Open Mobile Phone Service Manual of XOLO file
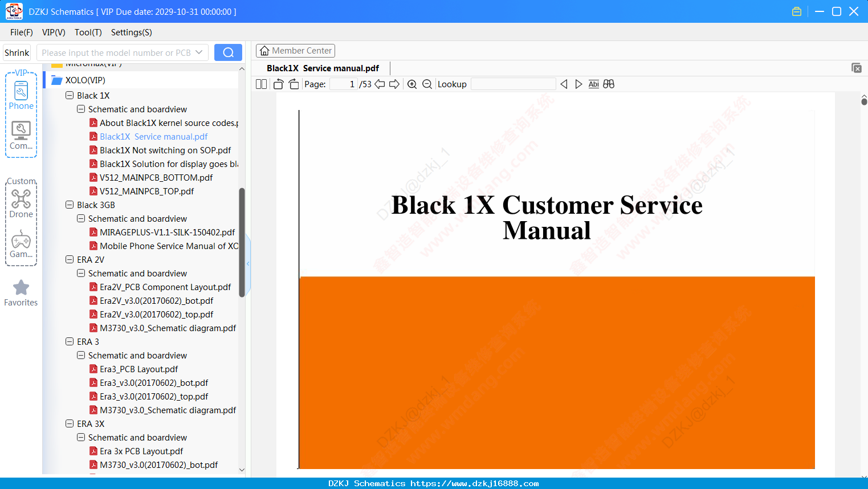Screen dimensions: 868x489 click(169, 246)
